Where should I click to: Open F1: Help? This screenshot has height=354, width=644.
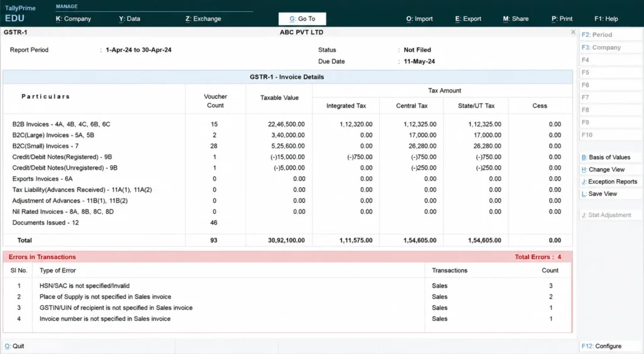[606, 19]
